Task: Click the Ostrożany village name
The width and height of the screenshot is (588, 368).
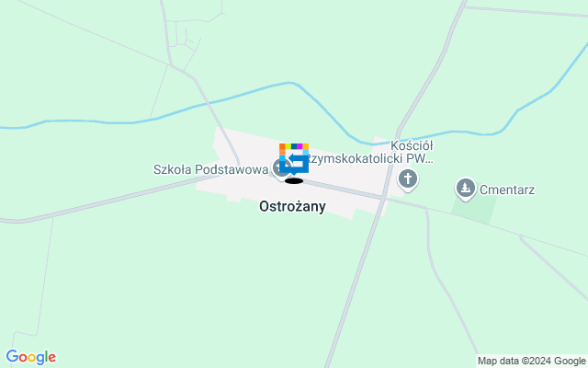Action: pos(292,206)
